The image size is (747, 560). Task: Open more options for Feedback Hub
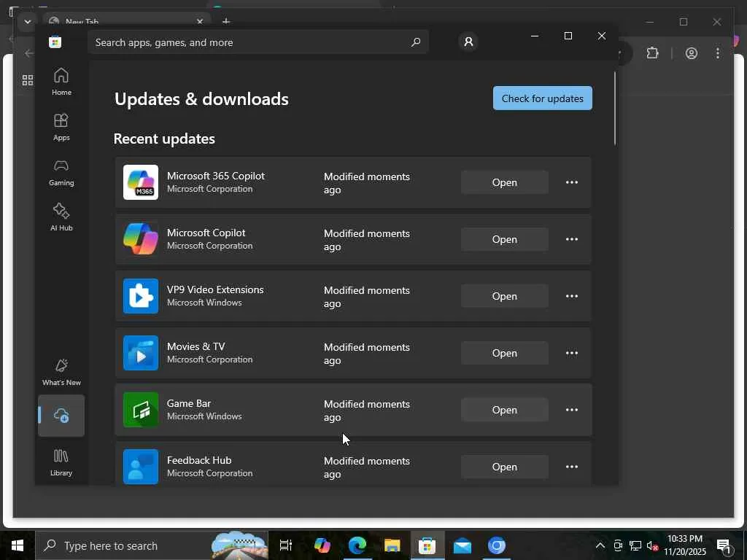[572, 467]
